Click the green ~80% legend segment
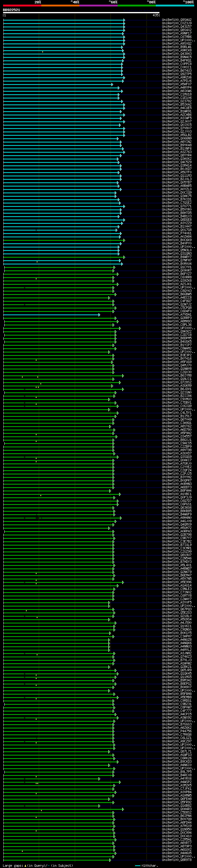Image resolution: width=197 pixels, height=868 pixels. tap(137, 6)
